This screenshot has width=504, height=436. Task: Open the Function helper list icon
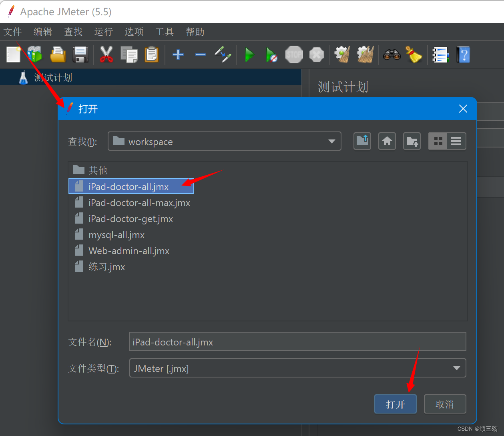[440, 54]
